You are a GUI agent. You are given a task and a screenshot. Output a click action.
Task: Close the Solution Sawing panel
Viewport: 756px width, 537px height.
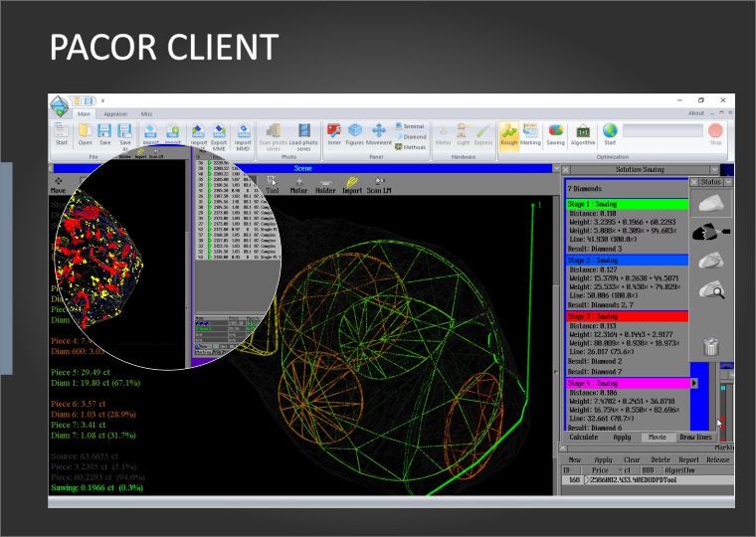[x=566, y=170]
